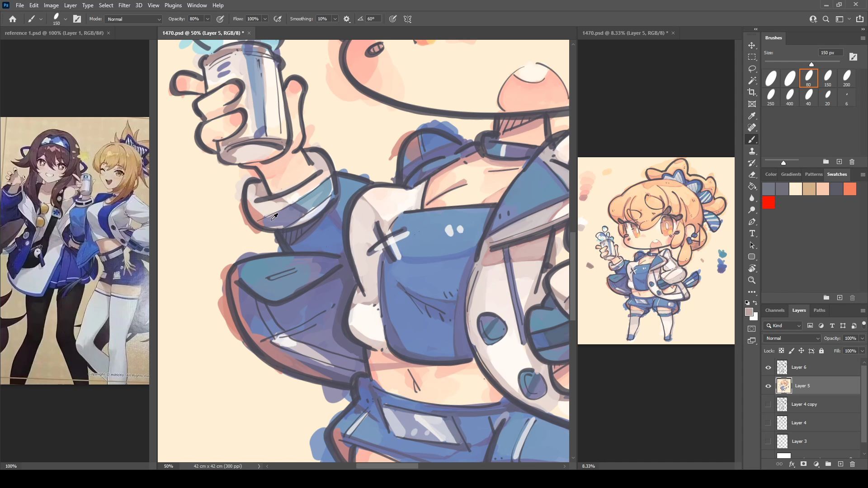Open smoothing options gear
The image size is (868, 488).
coord(347,19)
